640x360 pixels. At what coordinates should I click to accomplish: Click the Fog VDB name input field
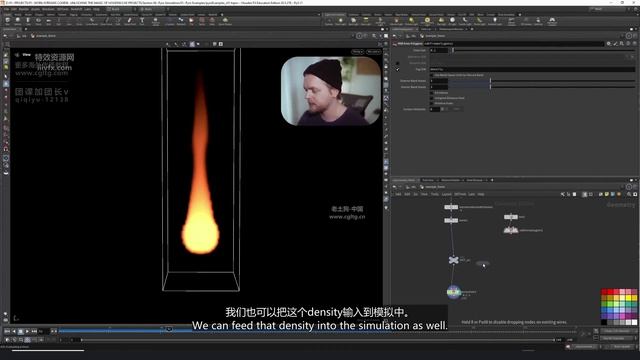click(532, 69)
